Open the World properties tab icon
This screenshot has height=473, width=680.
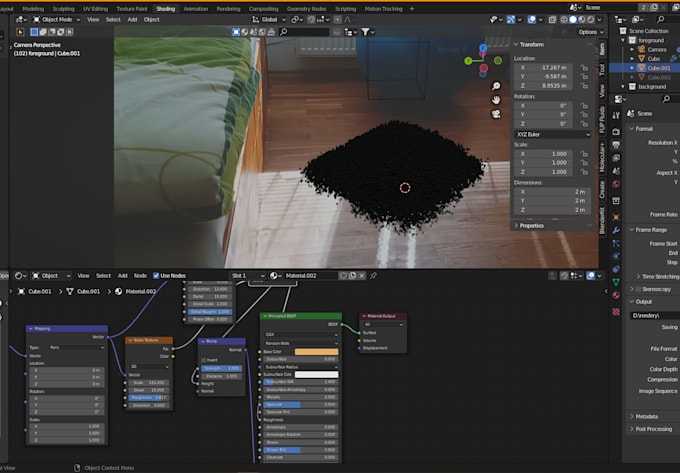coord(616,184)
